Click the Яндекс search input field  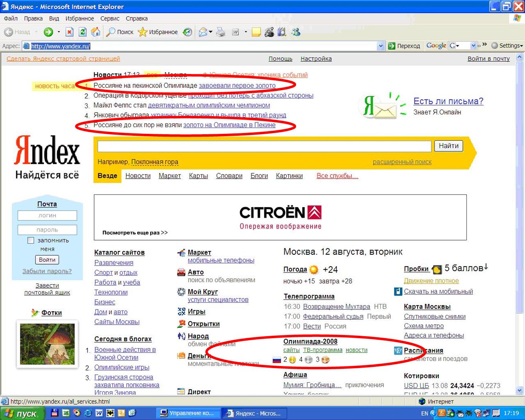(x=264, y=146)
